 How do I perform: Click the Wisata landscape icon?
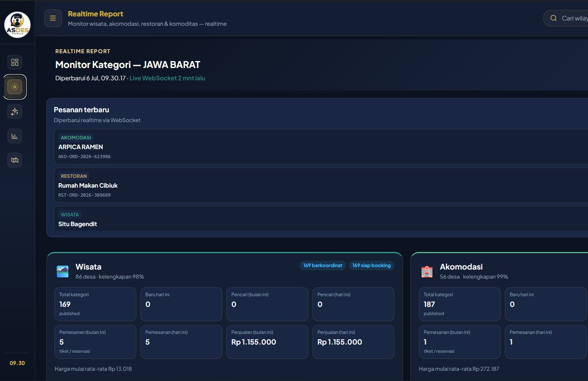coord(63,271)
